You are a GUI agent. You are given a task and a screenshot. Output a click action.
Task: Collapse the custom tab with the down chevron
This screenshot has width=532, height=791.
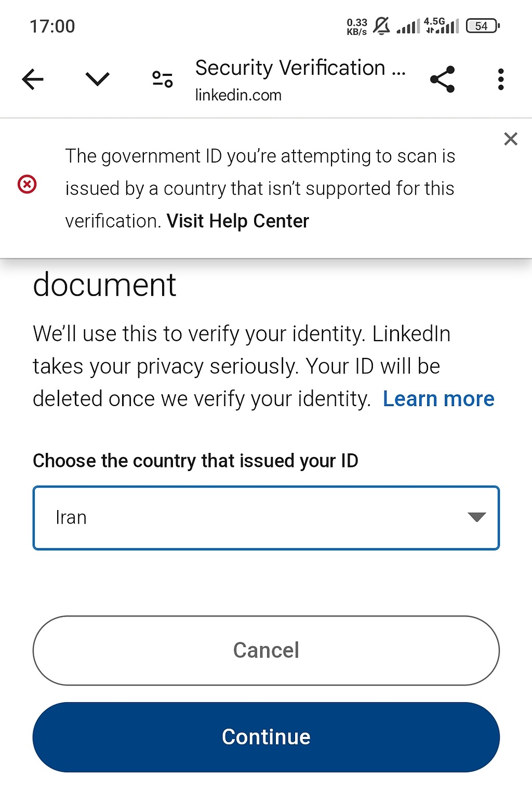tap(97, 79)
